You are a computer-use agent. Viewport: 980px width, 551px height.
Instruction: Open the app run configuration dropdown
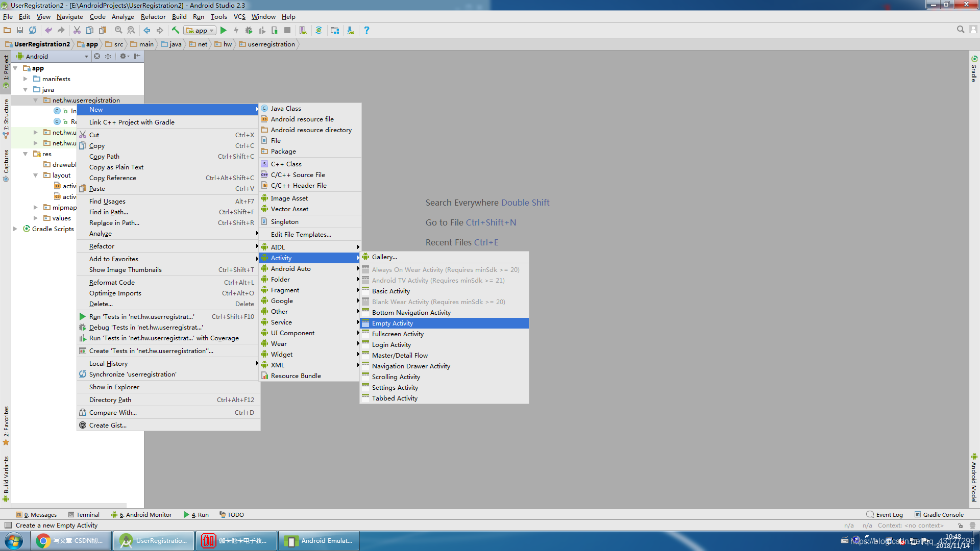200,30
